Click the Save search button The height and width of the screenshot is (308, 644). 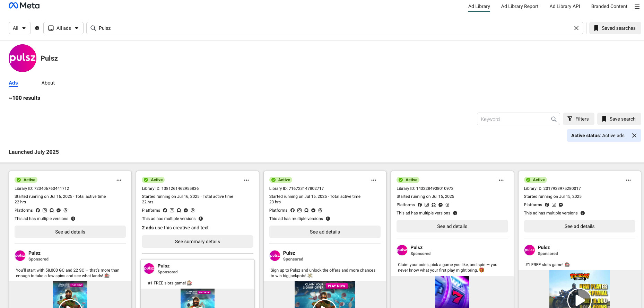(x=619, y=119)
